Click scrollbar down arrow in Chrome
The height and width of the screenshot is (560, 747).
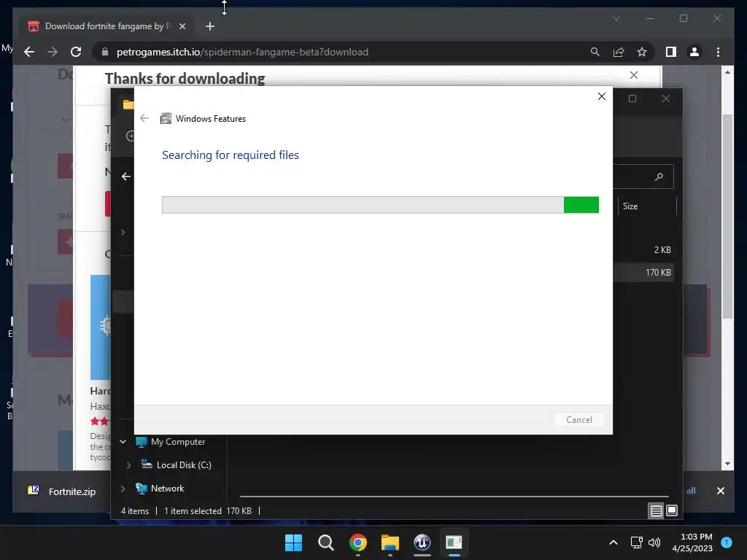point(727,463)
